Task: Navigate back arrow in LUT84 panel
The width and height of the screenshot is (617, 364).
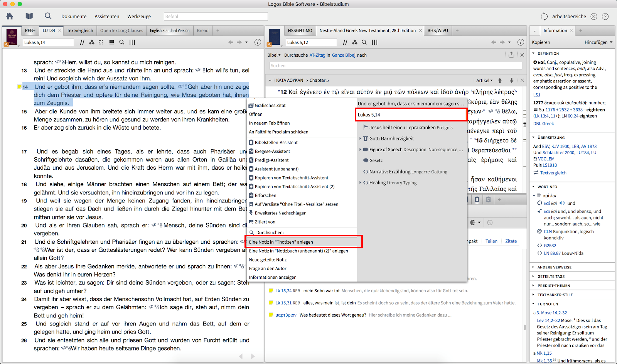Action: point(231,42)
